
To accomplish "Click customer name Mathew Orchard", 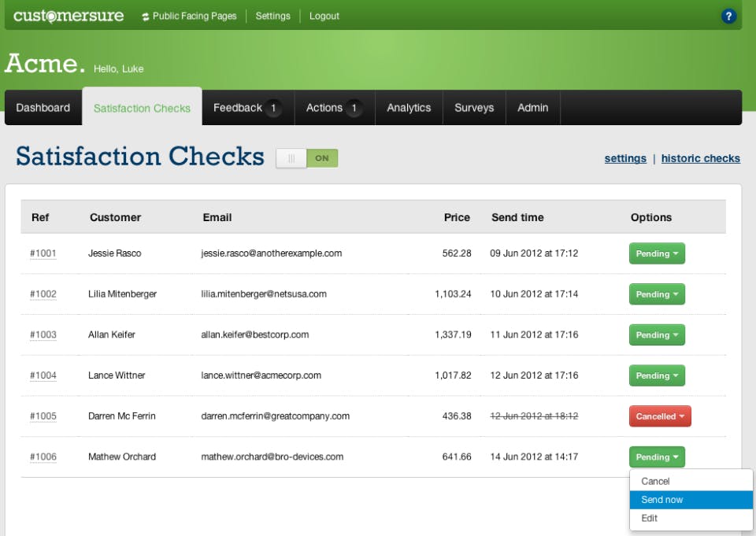I will coord(122,457).
